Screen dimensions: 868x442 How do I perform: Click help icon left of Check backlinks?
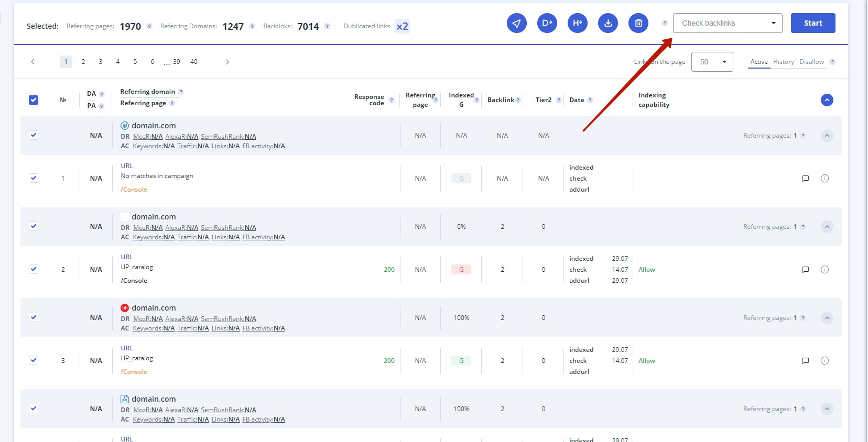(665, 23)
